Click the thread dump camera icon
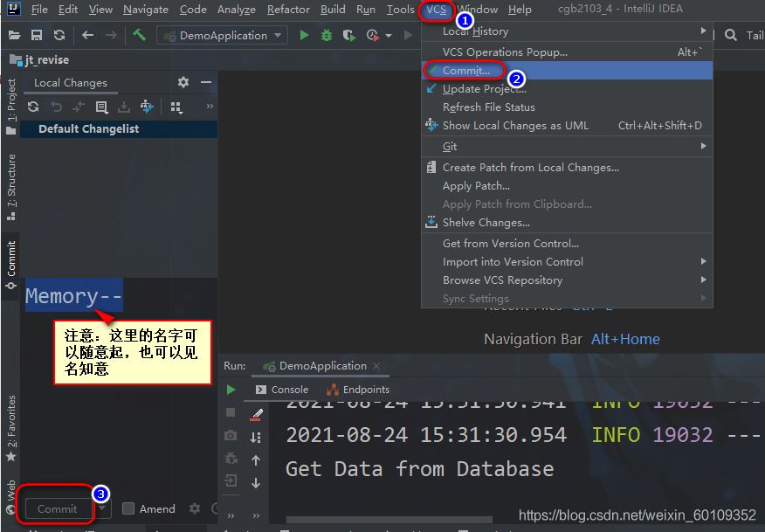Viewport: 765px width, 532px height. (x=231, y=435)
